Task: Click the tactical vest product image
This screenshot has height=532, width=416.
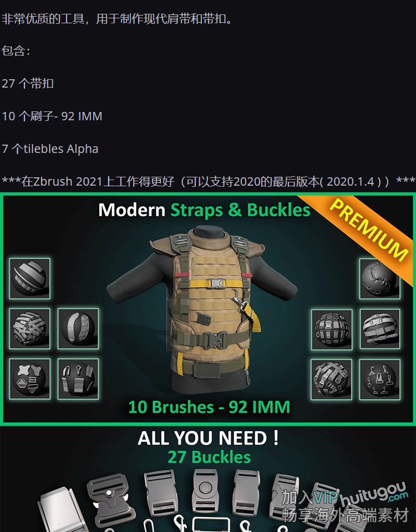Action: coord(202,310)
